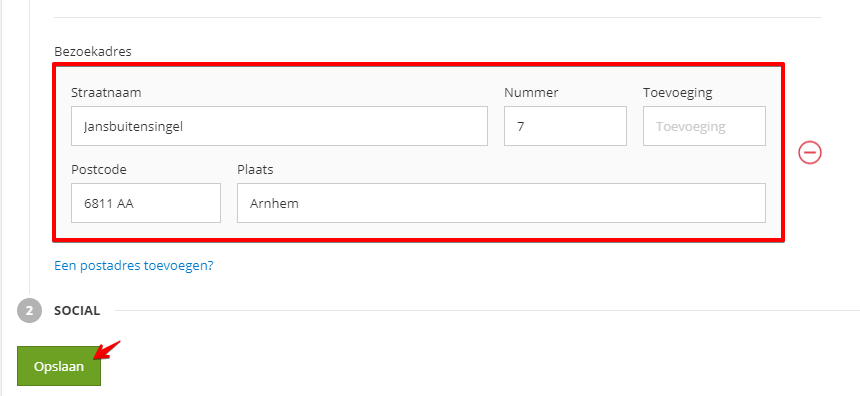The height and width of the screenshot is (396, 860).
Task: Expand the SOCIAL section heading
Action: pos(77,311)
